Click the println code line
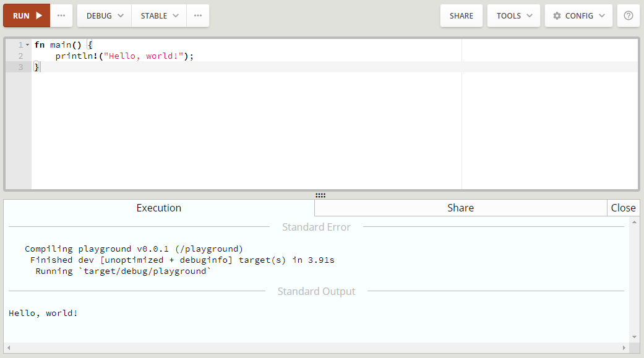644x358 pixels. pyautogui.click(x=124, y=56)
